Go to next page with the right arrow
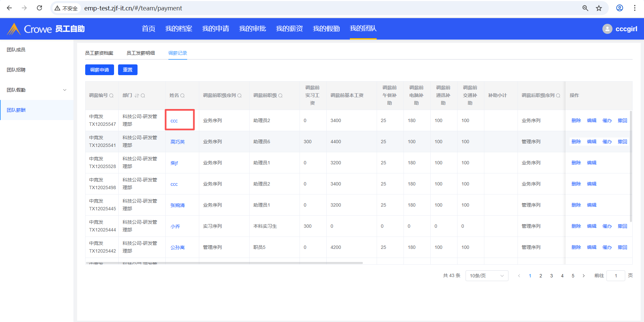This screenshot has width=644, height=322. pos(584,276)
